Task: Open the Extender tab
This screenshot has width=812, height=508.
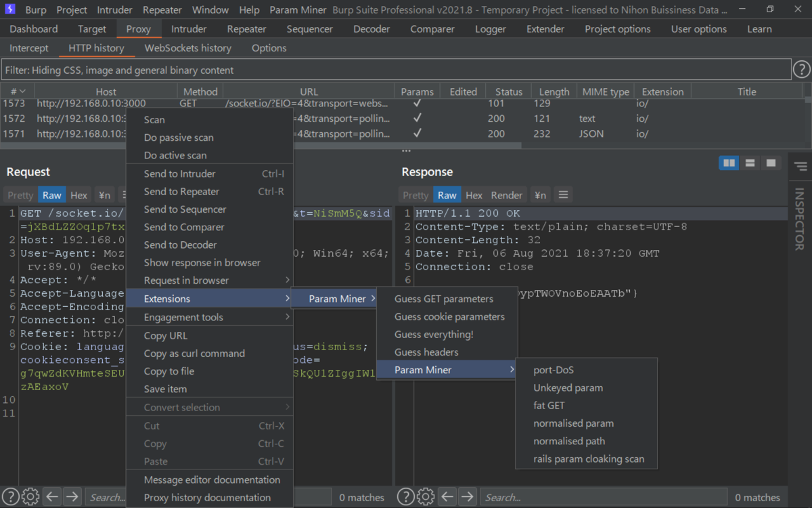Action: tap(545, 29)
